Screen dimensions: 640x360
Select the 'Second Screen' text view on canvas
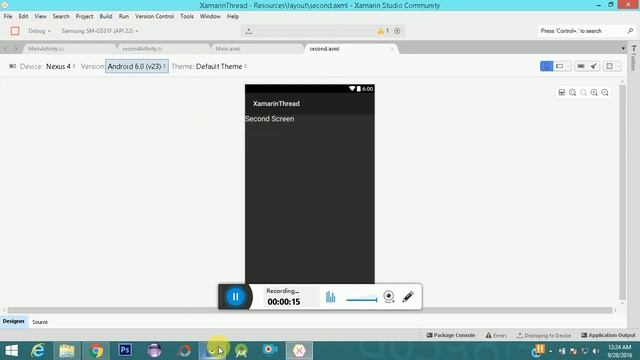[269, 119]
